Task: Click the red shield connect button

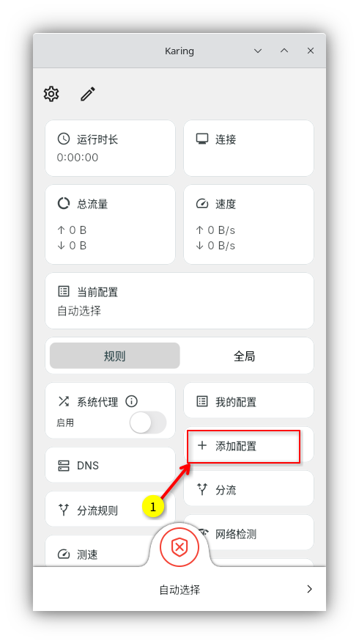Action: coord(179,546)
